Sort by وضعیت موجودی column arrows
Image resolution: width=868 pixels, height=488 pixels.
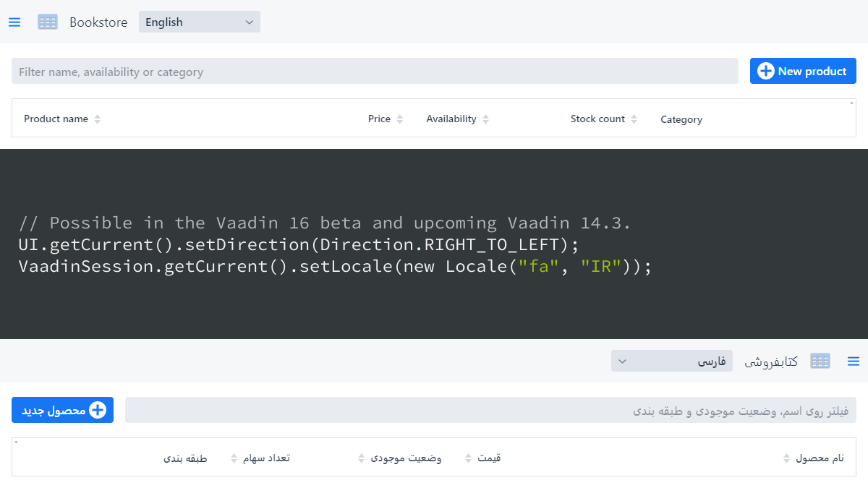(x=362, y=458)
